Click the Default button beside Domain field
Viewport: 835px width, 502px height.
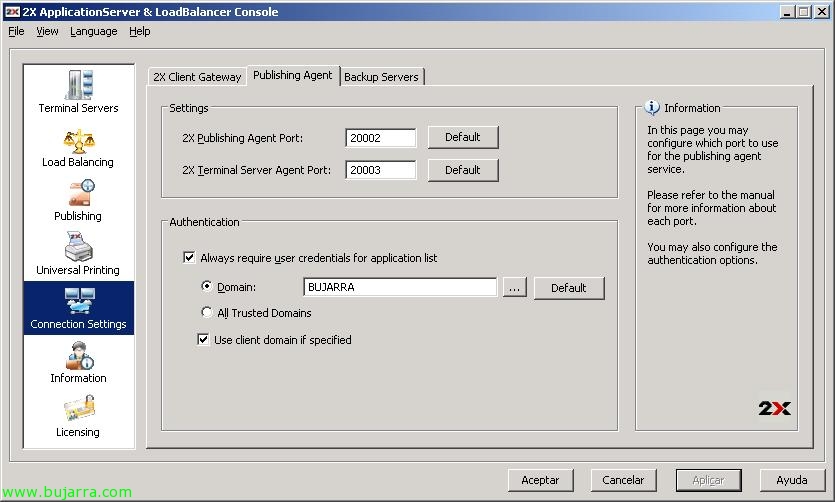(x=569, y=288)
